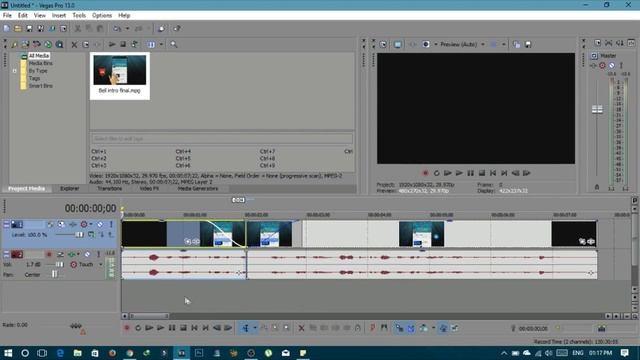
Task: Click Get Media from the Web icon
Action: 60,44
